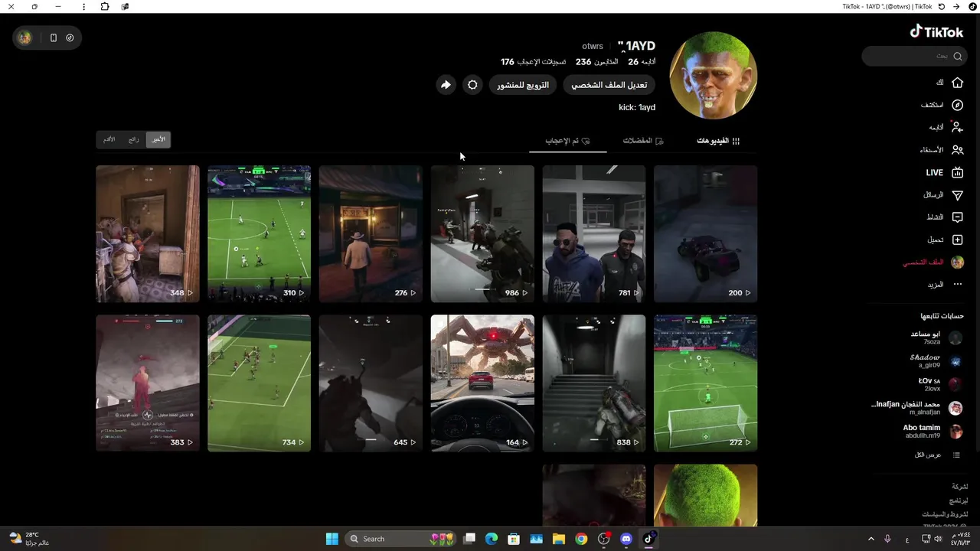Open profile settings gear
This screenshot has width=980, height=551.
(x=472, y=85)
